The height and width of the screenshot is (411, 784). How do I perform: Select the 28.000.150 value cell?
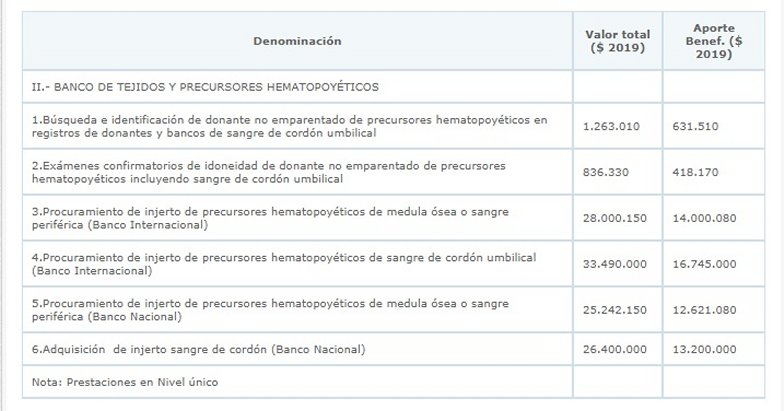pyautogui.click(x=614, y=218)
